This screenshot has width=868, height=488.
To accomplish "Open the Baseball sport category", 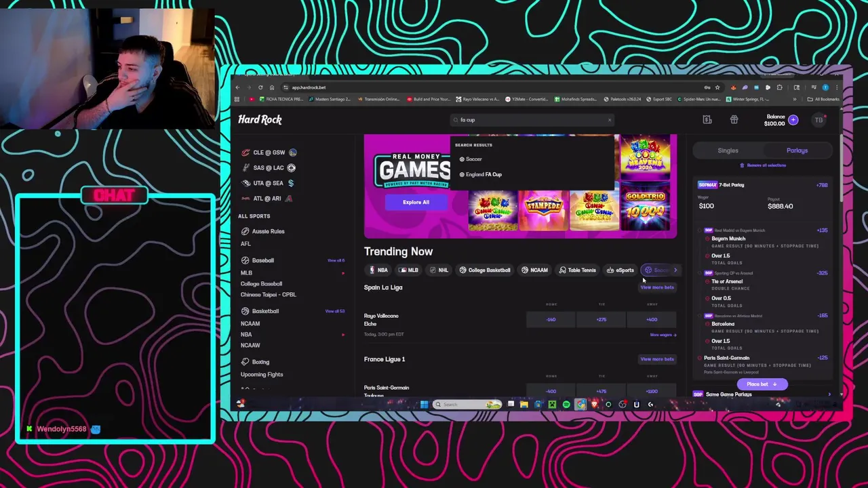I will (258, 260).
